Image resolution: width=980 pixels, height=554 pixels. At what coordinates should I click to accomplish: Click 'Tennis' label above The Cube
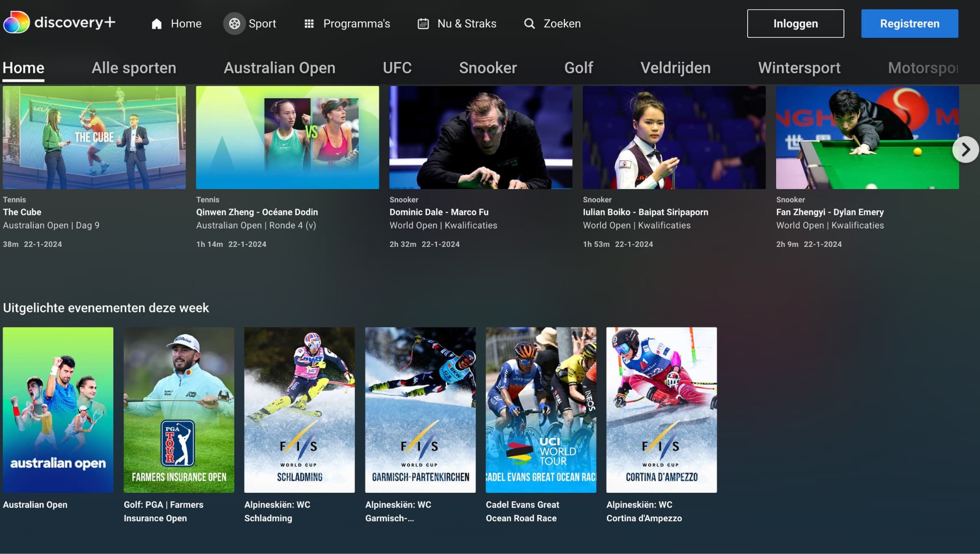coord(14,200)
